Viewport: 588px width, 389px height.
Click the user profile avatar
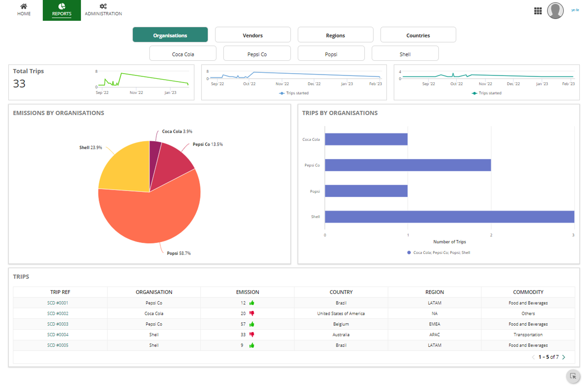coord(555,11)
